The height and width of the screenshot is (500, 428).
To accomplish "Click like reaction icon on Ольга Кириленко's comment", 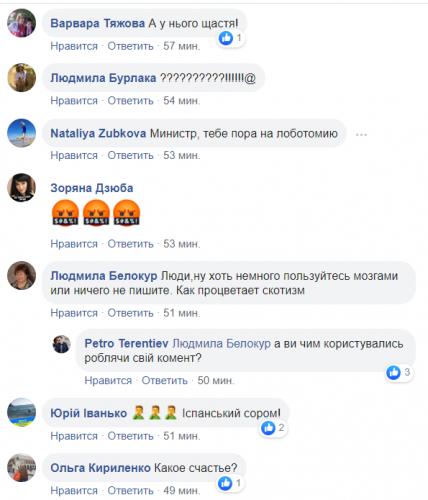I will 225,483.
